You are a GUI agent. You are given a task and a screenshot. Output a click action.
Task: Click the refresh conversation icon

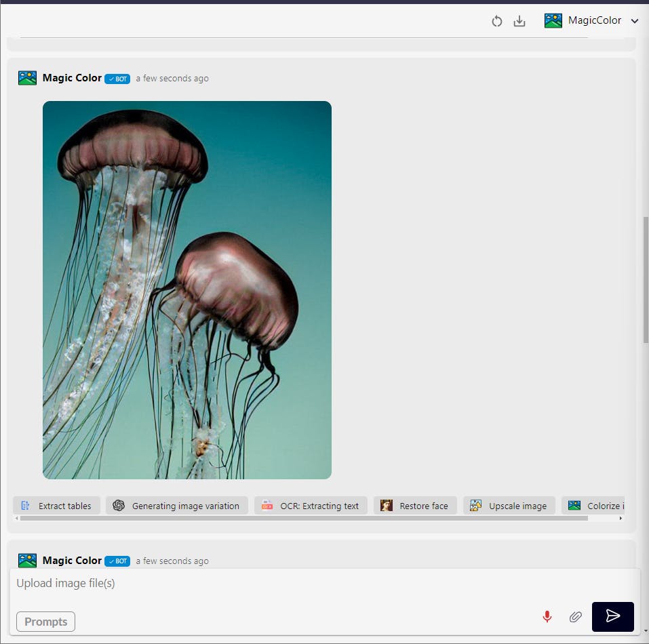(x=496, y=21)
